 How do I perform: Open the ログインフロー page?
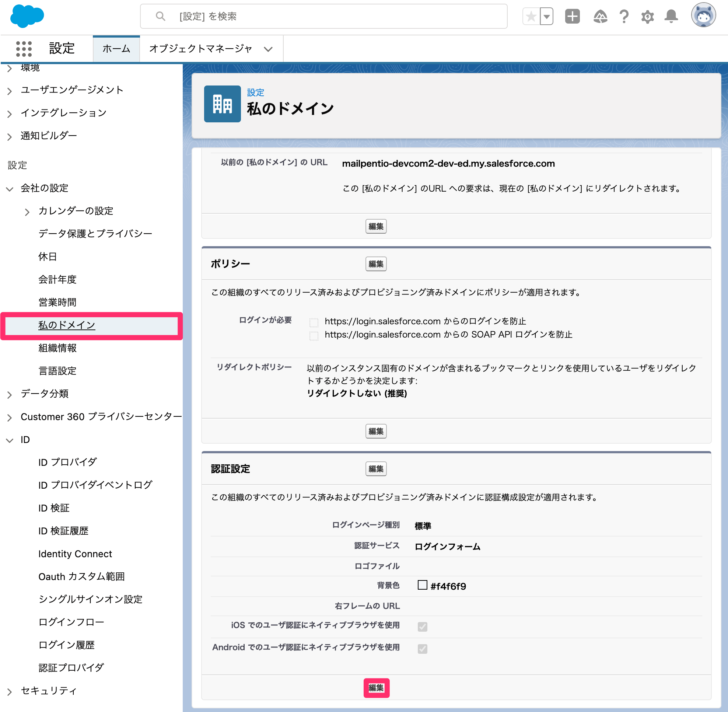71,622
